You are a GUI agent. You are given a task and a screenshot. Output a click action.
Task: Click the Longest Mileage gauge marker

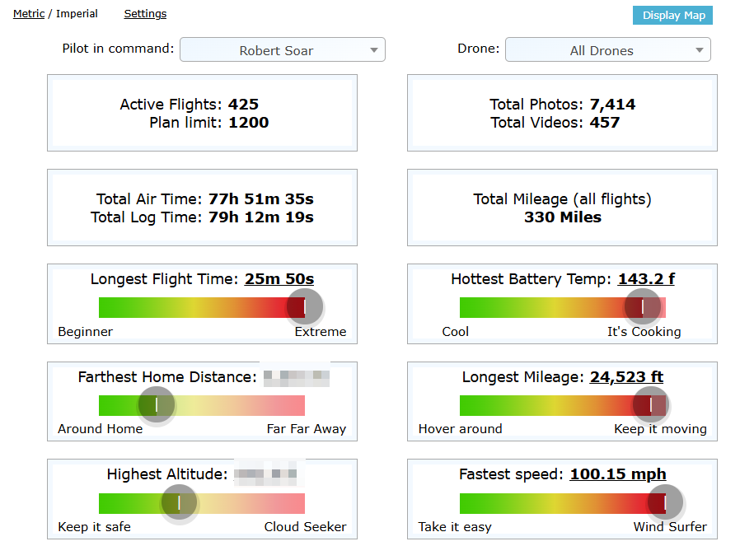tap(651, 404)
